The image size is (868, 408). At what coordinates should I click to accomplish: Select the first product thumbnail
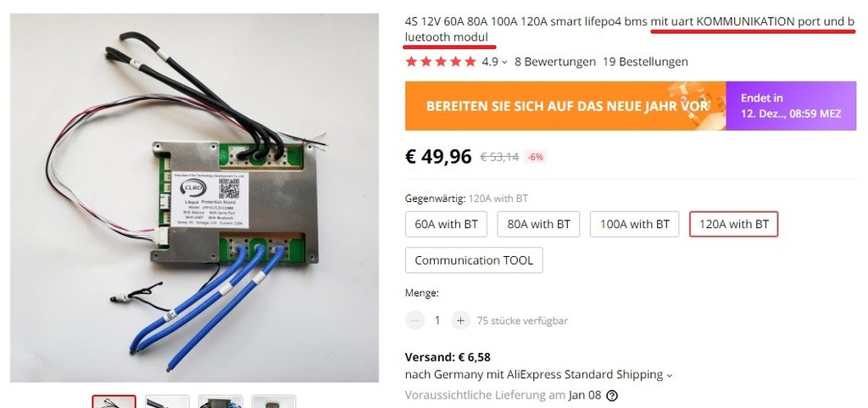click(x=114, y=401)
